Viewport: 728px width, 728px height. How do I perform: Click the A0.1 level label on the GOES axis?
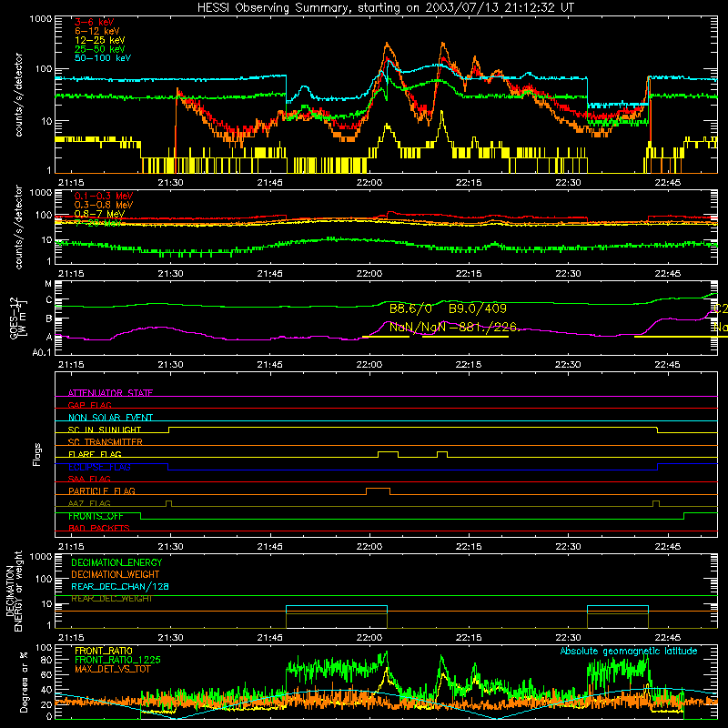(42, 353)
